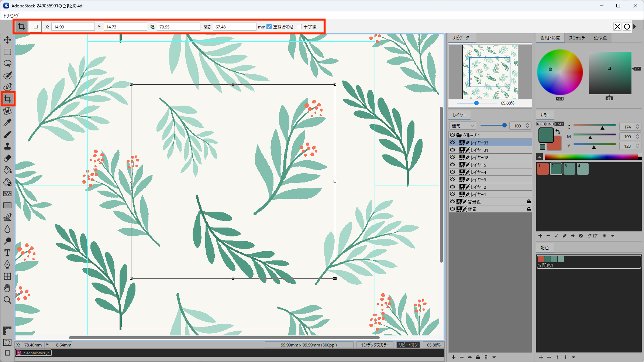This screenshot has width=644, height=362.
Task: Open the color palette options dropdown arrow
Action: point(613,236)
